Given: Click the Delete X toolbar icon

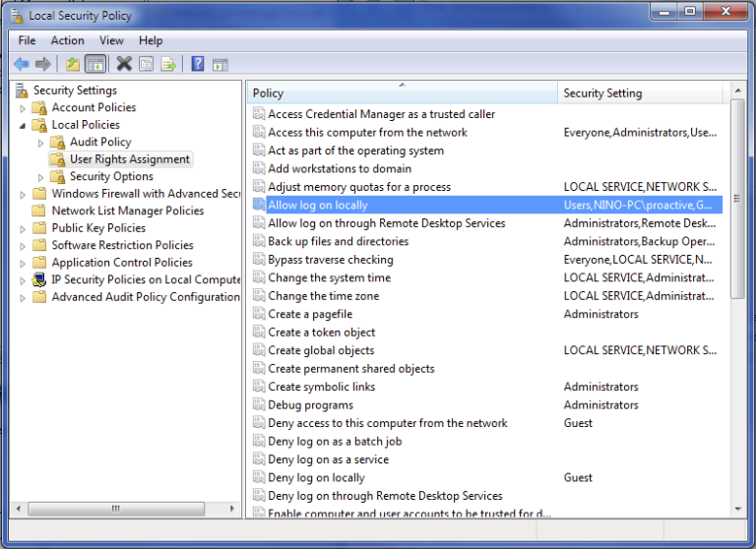Looking at the screenshot, I should coord(124,64).
